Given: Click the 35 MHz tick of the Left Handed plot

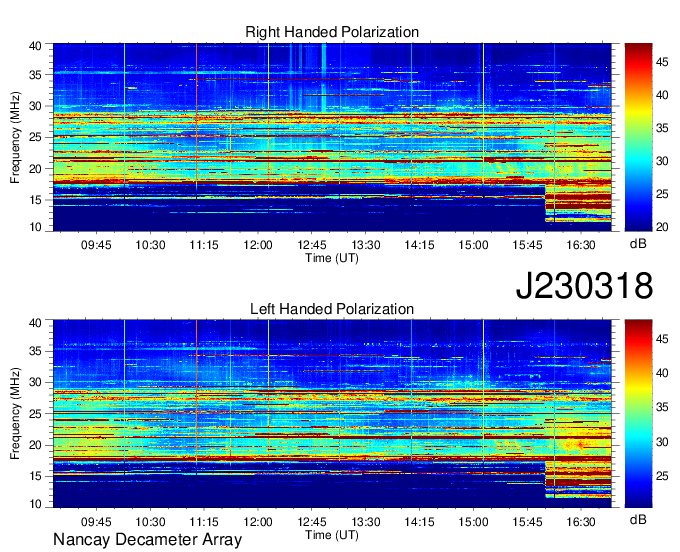Looking at the screenshot, I should coord(35,351).
